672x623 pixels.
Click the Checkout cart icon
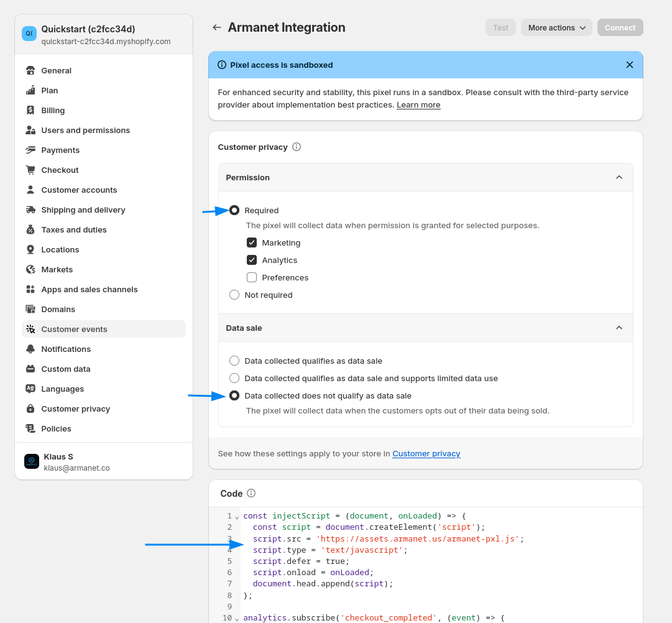click(x=30, y=170)
